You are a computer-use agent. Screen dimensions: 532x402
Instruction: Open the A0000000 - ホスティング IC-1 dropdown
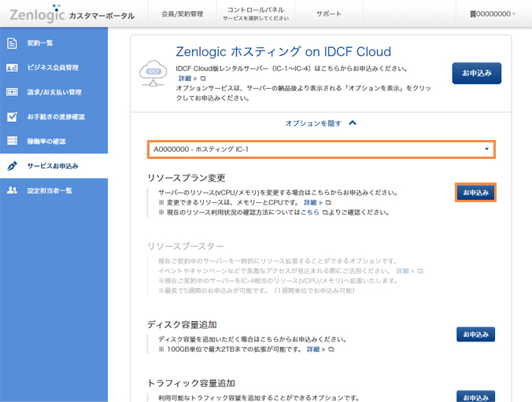tap(321, 149)
